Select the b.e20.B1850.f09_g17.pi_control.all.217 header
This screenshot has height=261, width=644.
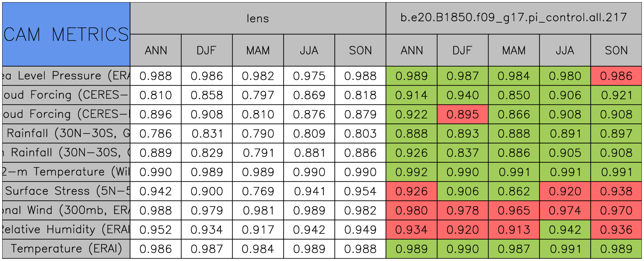click(513, 18)
